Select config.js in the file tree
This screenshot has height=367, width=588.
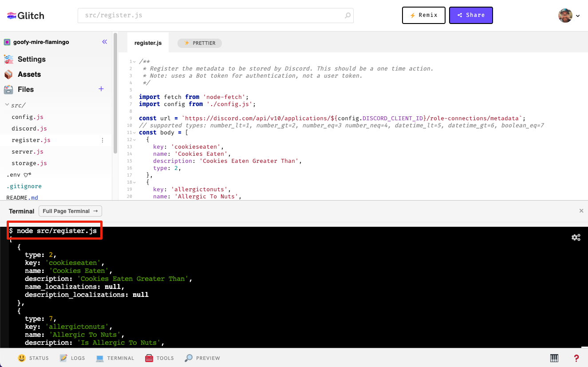(28, 117)
